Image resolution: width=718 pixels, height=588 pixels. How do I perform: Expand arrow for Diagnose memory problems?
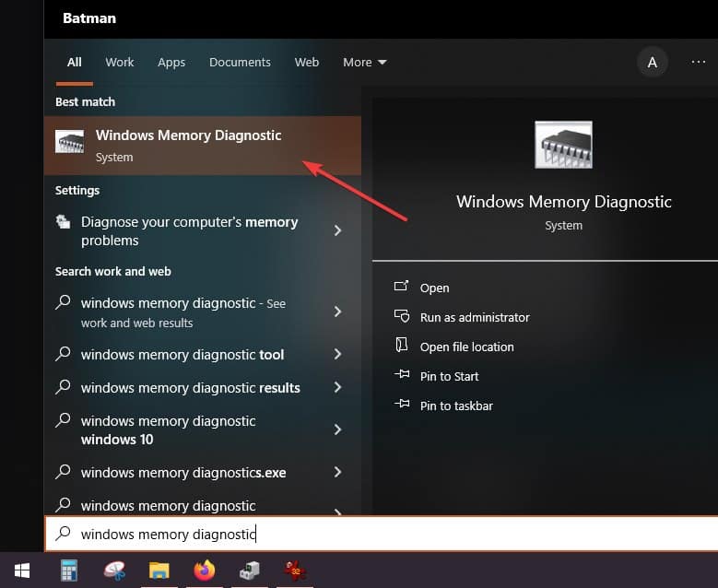[x=337, y=230]
